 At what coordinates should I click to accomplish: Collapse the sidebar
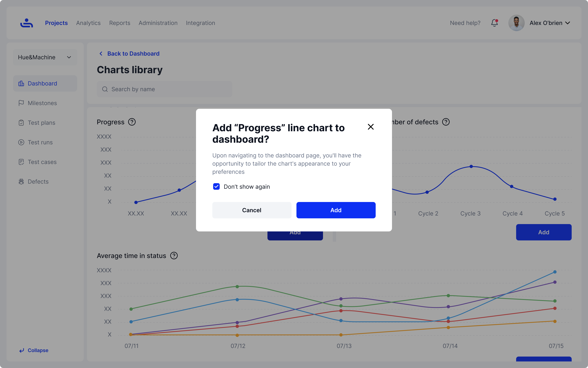click(x=34, y=350)
